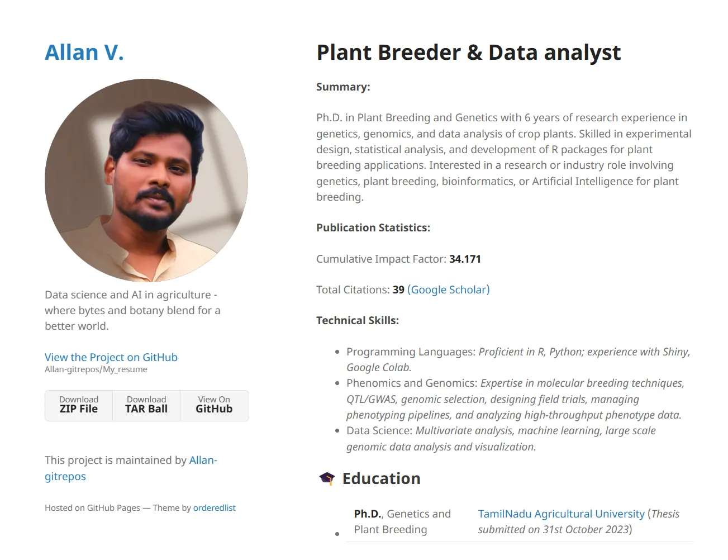Open the TamilNadu Agricultural University link
The image size is (728, 560).
(560, 514)
